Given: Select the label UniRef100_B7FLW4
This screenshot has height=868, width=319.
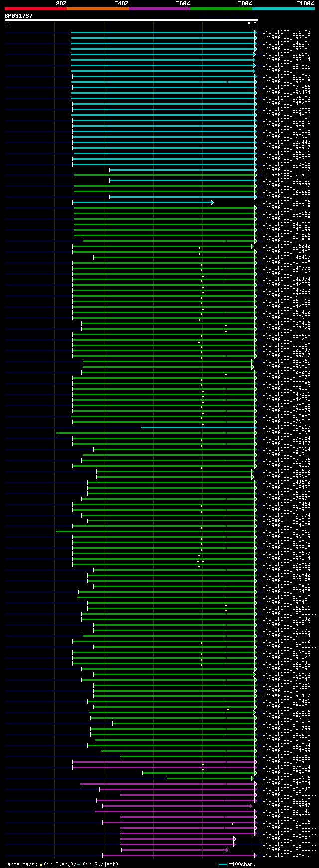Looking at the screenshot, I should [x=286, y=767].
